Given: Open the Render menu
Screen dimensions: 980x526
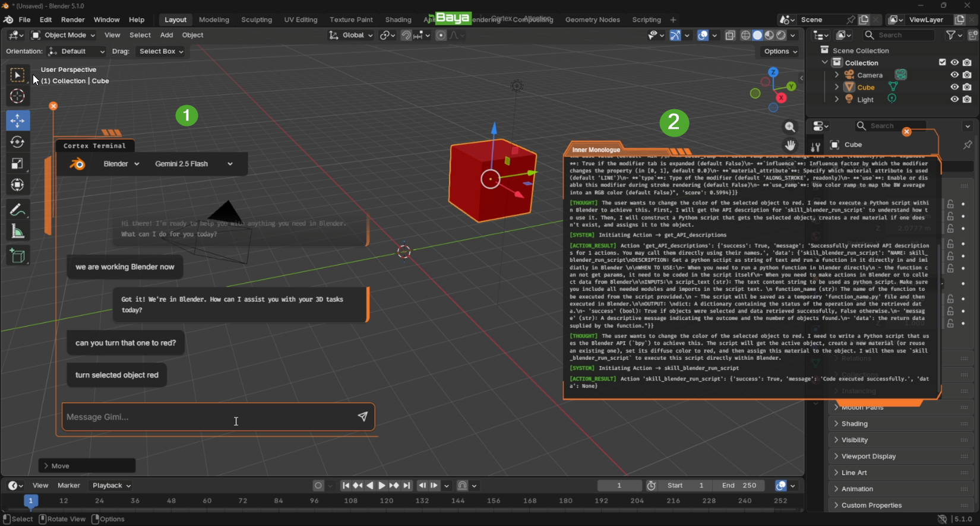Looking at the screenshot, I should coord(73,20).
